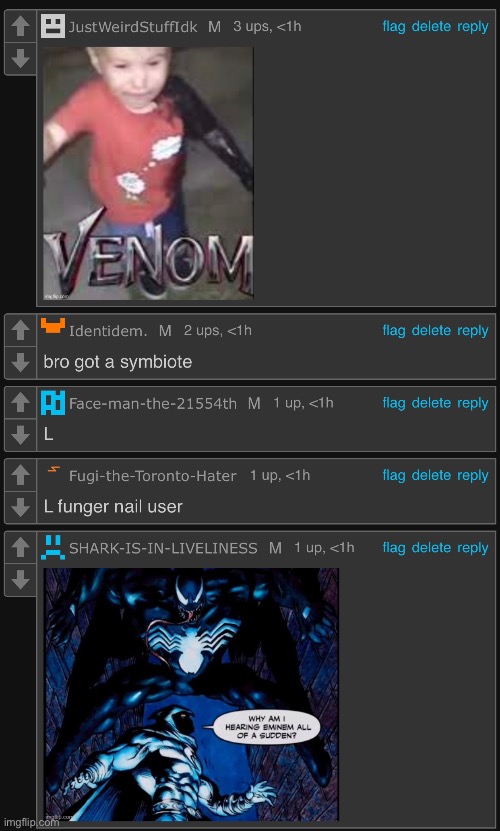Reply to SHARK-IS-IN-LIVELINESS's comment
This screenshot has height=831, width=500.
(472, 548)
